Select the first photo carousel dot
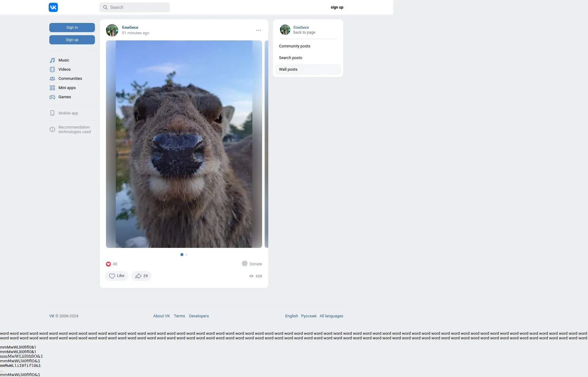This screenshot has width=588, height=377. coord(182,255)
